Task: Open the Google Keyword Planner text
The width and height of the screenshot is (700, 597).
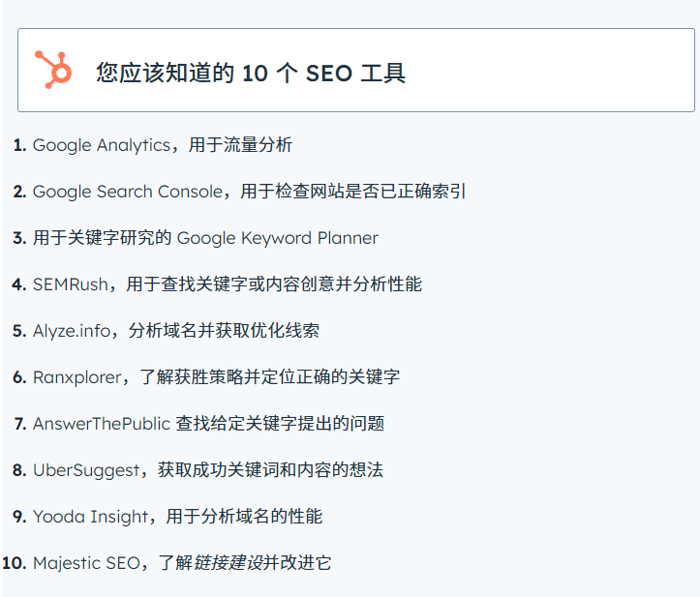Action: [277, 238]
